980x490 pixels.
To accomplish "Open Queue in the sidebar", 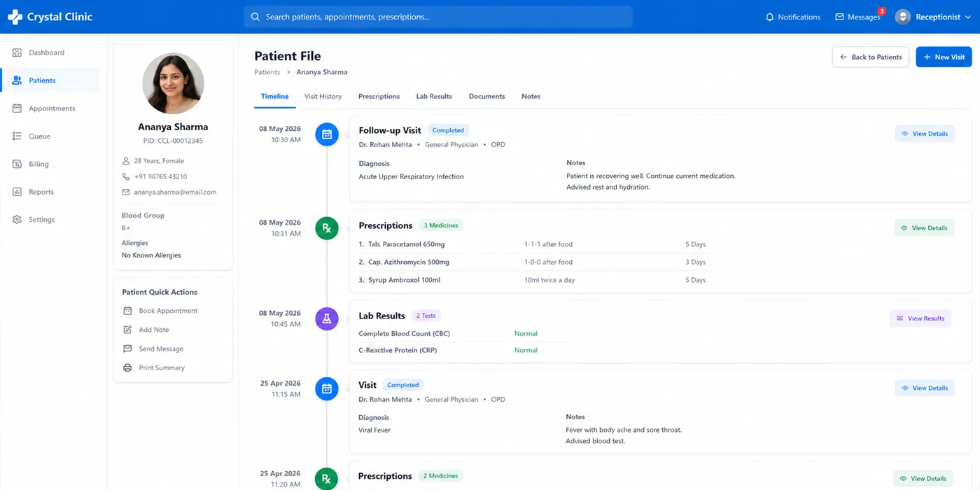I will [x=50, y=136].
